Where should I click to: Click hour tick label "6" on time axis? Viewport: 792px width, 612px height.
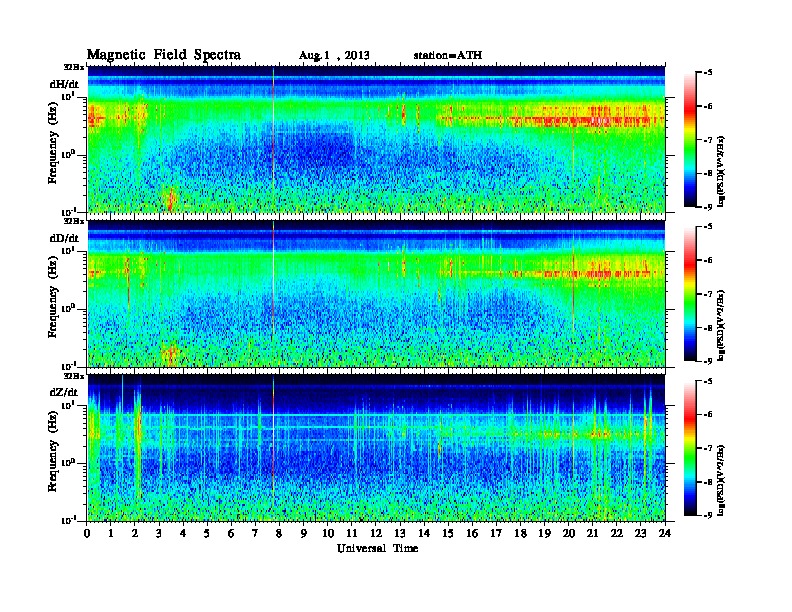click(231, 534)
